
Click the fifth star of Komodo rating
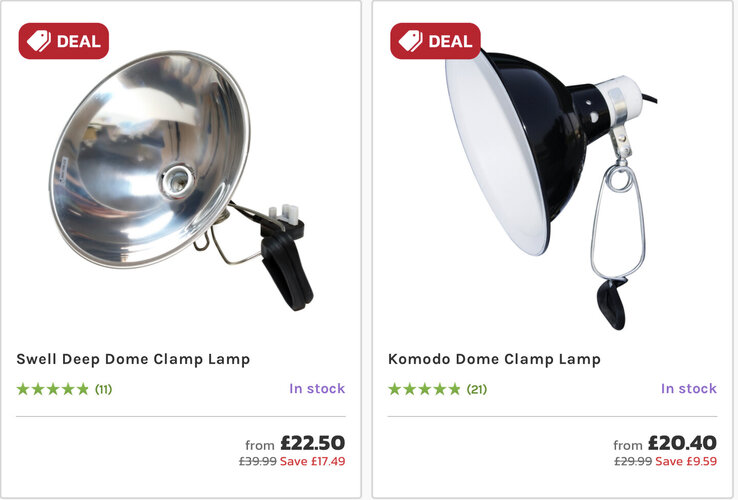[x=454, y=389]
